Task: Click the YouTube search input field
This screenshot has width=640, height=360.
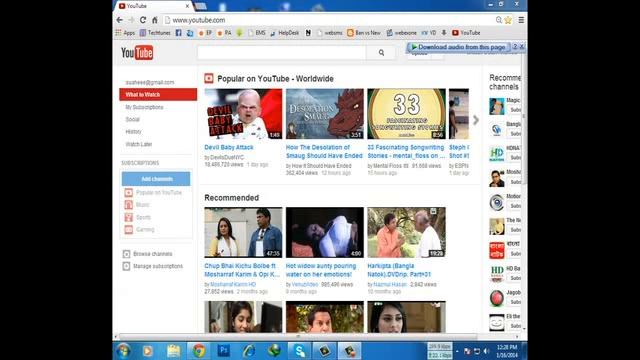Action: [282, 53]
